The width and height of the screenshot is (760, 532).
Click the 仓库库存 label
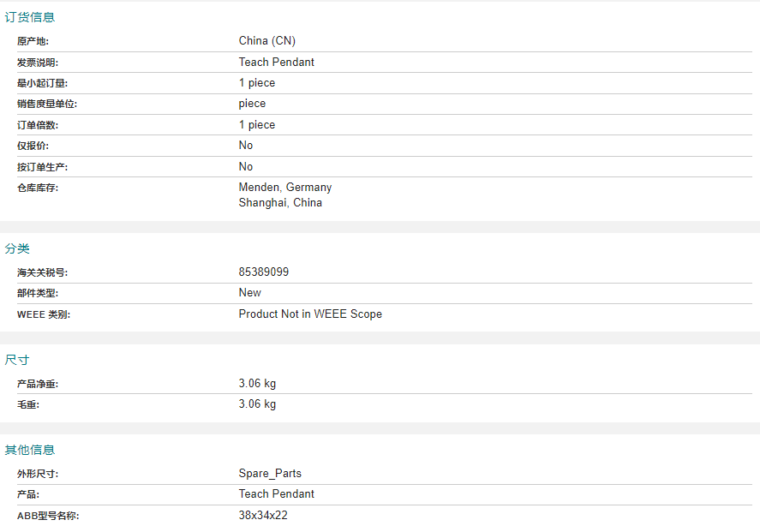tap(38, 188)
